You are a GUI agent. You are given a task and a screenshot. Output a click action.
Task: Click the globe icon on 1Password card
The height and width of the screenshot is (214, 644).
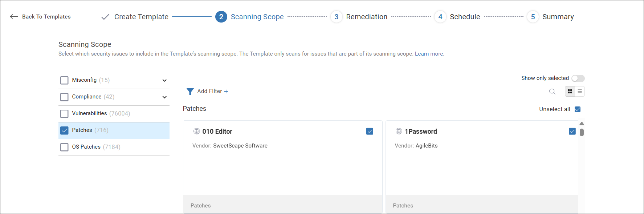399,131
